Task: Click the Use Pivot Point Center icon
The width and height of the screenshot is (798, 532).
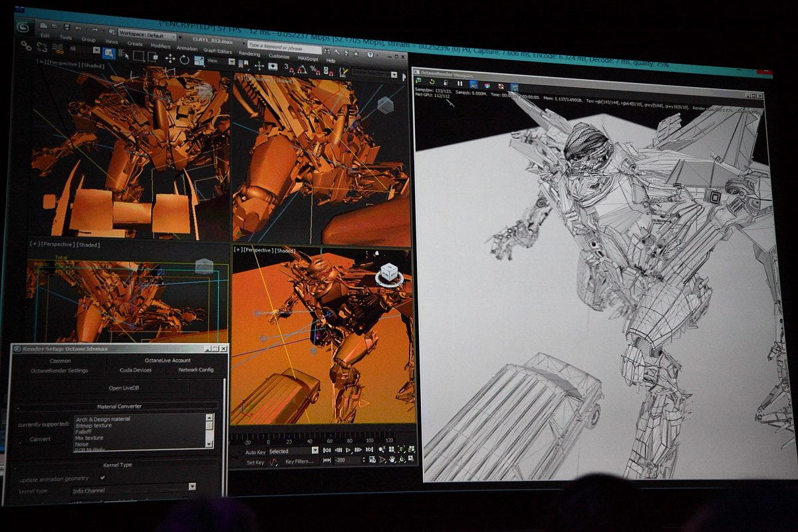Action: coord(243,64)
